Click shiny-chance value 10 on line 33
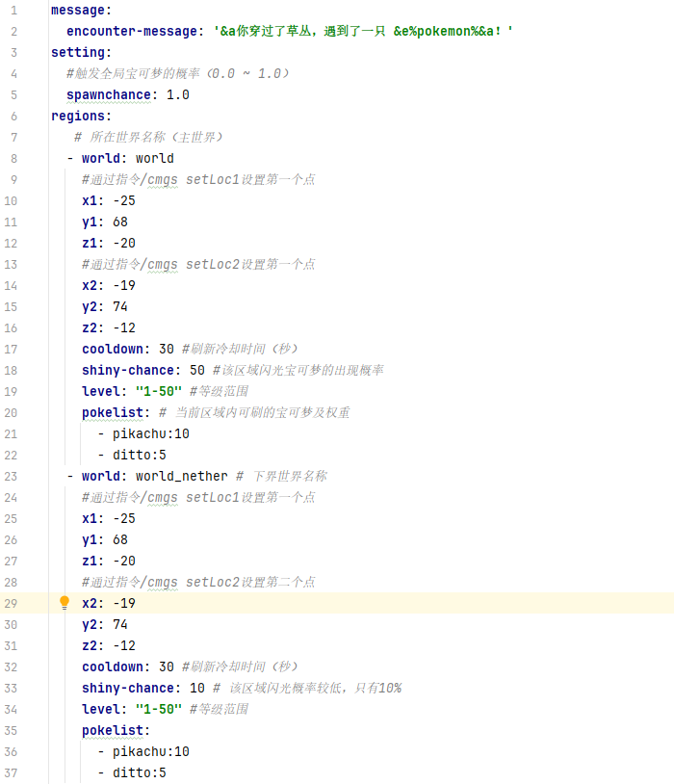674x784 pixels. click(197, 688)
